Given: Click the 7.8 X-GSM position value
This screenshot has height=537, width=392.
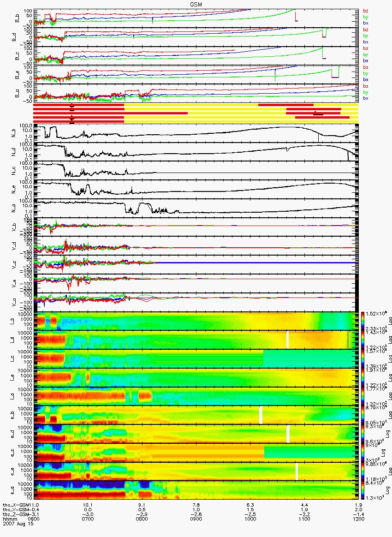Looking at the screenshot, I should point(196,505).
